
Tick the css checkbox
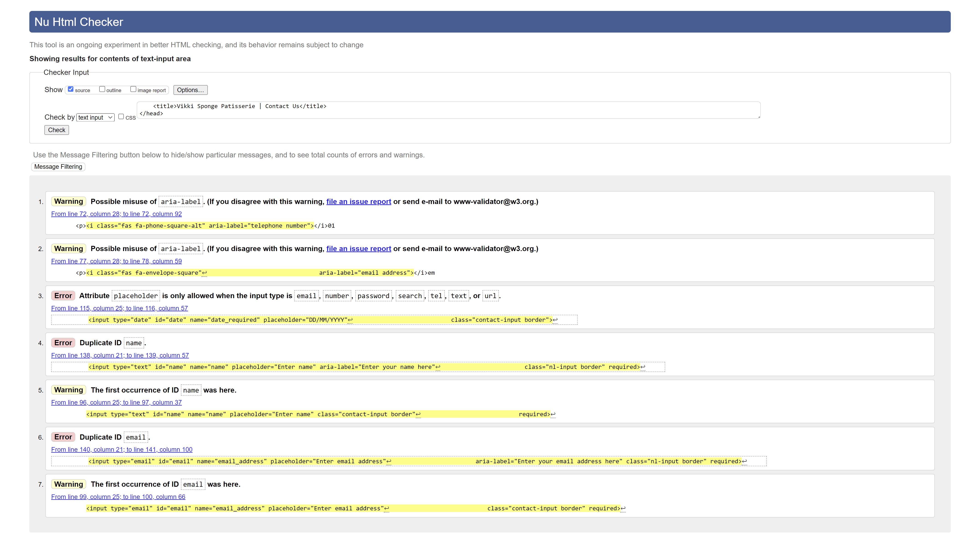click(x=121, y=117)
